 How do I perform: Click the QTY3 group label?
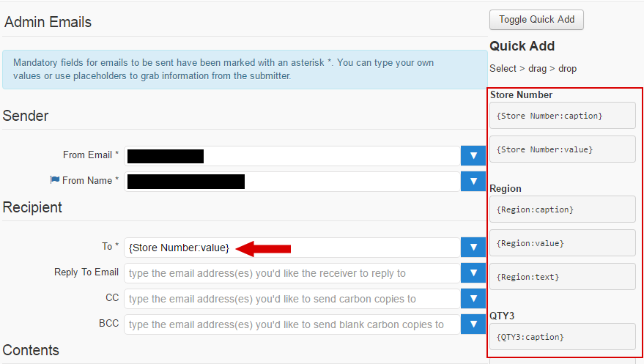tap(502, 316)
